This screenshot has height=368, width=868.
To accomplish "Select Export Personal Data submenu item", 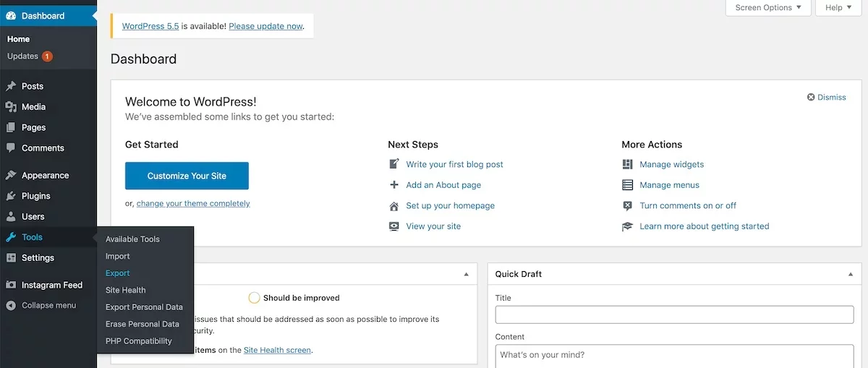I will [x=145, y=307].
